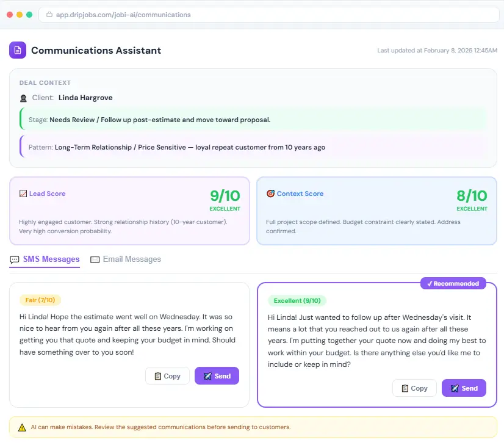Send the Fair (7/10) SMS message

click(217, 376)
